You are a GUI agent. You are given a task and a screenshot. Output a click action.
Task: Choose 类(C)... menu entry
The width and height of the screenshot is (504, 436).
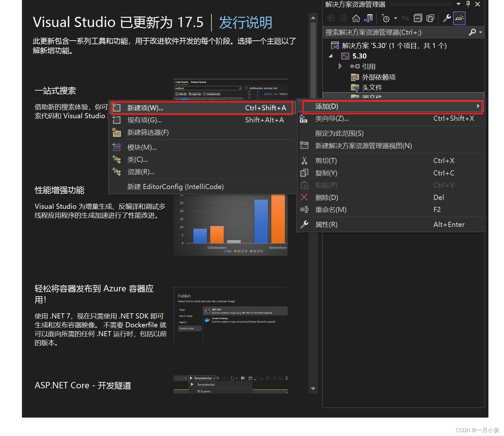[203, 160]
